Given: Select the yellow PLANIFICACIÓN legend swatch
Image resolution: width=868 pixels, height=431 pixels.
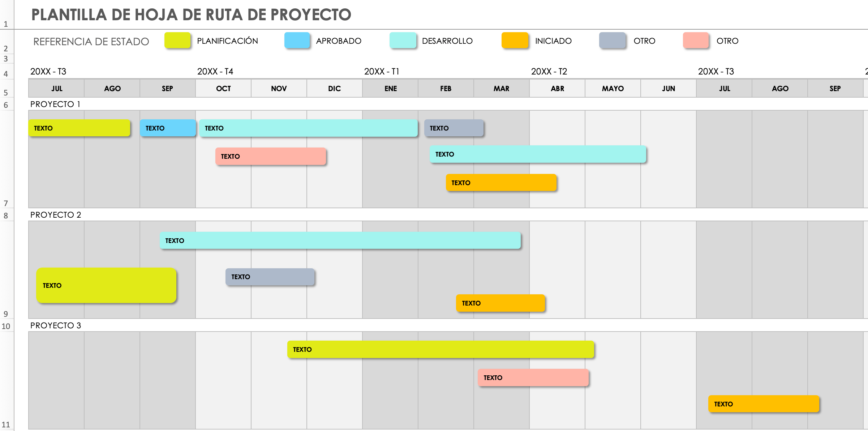Looking at the screenshot, I should 177,40.
